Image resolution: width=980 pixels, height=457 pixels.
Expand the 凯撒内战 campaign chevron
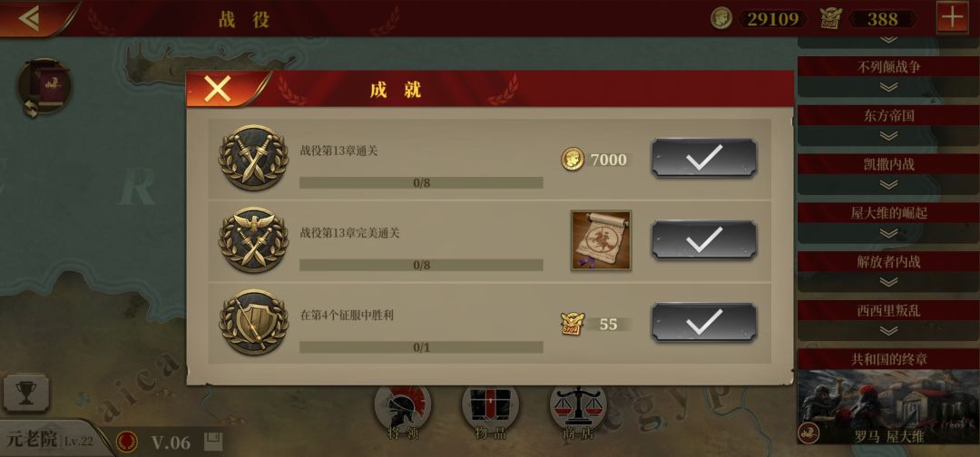pos(888,185)
